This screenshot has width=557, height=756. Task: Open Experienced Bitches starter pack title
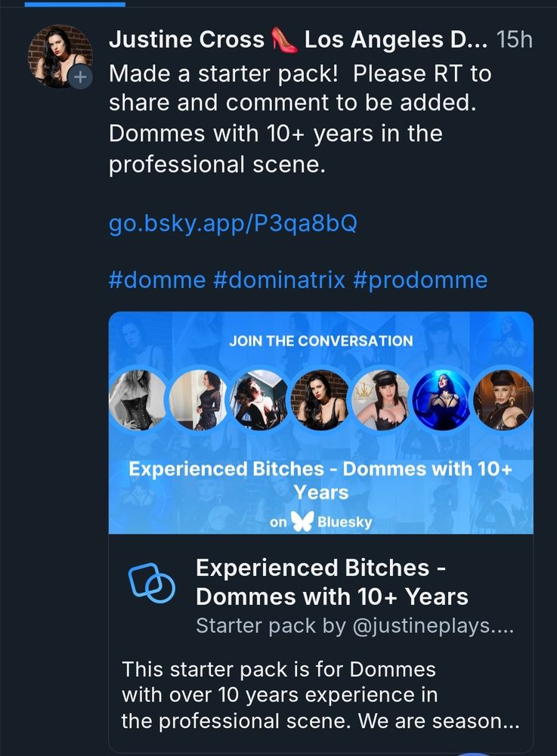332,582
